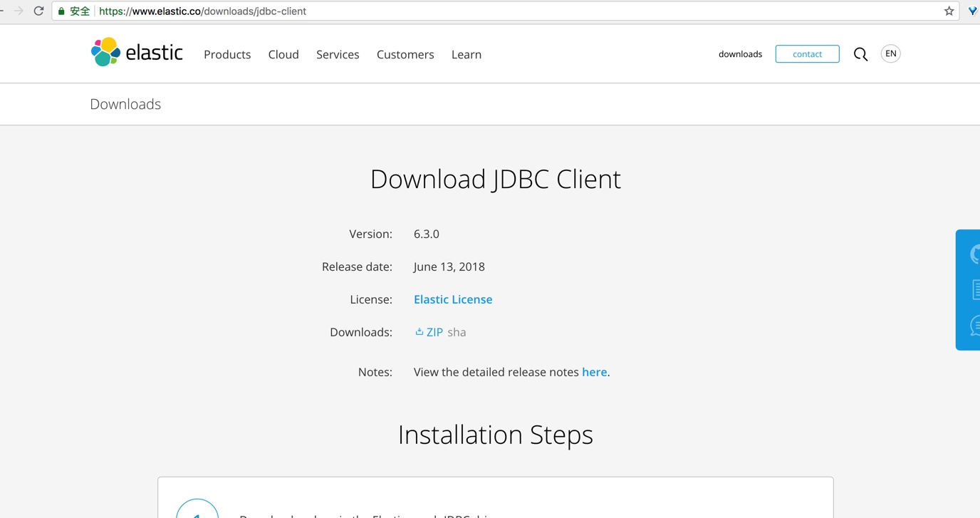Click the blue extension icon beside the address bar
The image size is (980, 518).
[973, 11]
